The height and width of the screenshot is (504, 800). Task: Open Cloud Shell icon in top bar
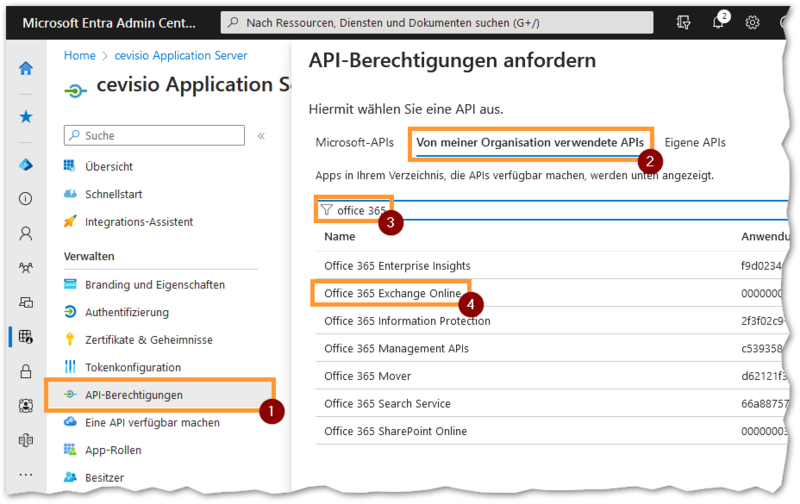683,22
